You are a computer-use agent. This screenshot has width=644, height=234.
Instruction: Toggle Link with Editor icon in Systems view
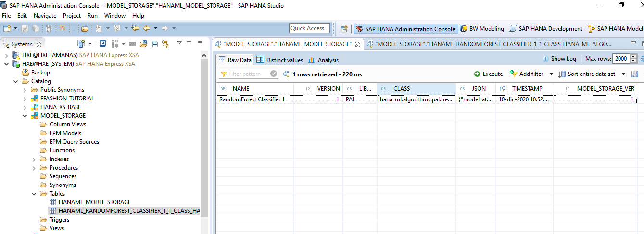165,44
